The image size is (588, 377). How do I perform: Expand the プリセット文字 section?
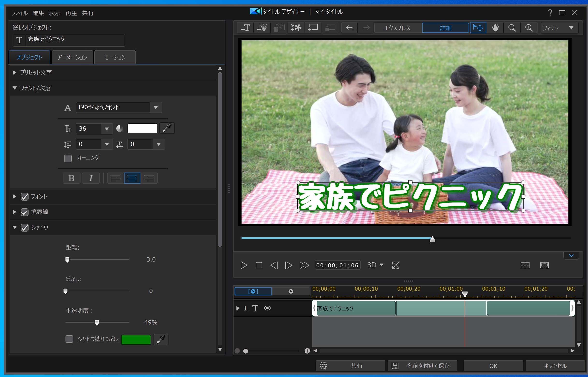click(15, 72)
